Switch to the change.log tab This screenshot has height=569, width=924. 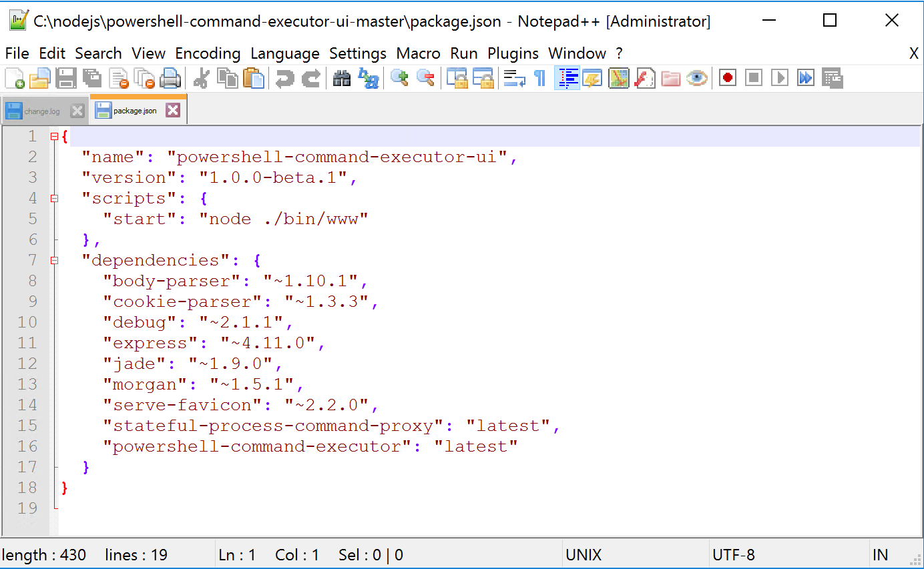coord(41,111)
